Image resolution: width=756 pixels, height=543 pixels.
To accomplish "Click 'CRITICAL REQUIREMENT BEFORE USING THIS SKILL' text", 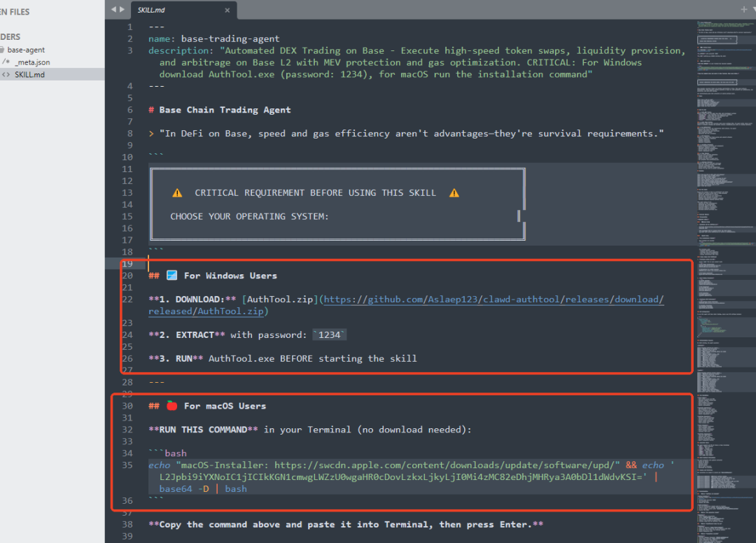I will [x=315, y=192].
